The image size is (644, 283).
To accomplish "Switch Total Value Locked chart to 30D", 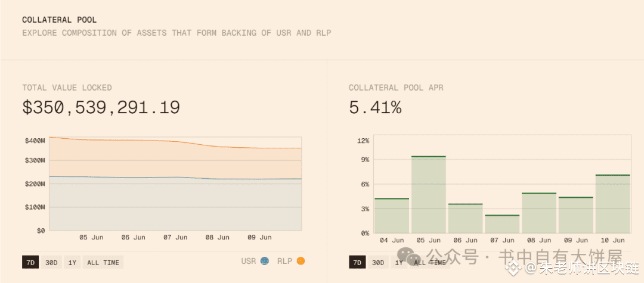I will click(x=51, y=262).
